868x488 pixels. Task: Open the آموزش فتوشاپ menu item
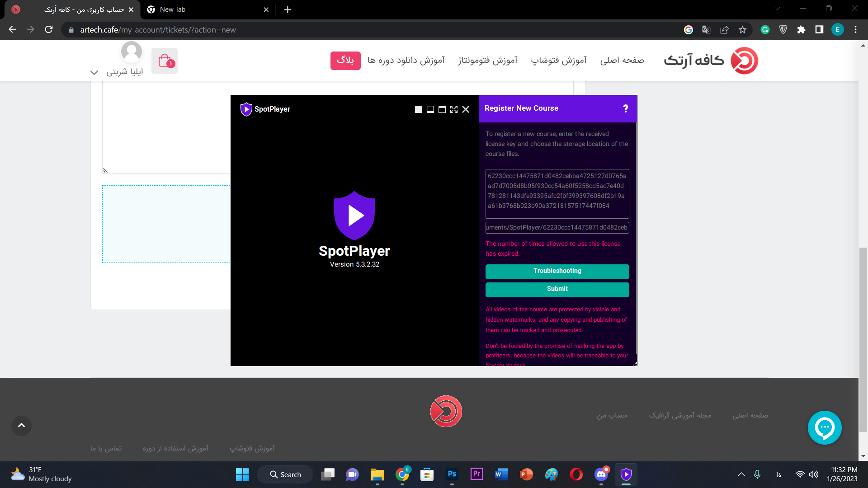pos(559,60)
